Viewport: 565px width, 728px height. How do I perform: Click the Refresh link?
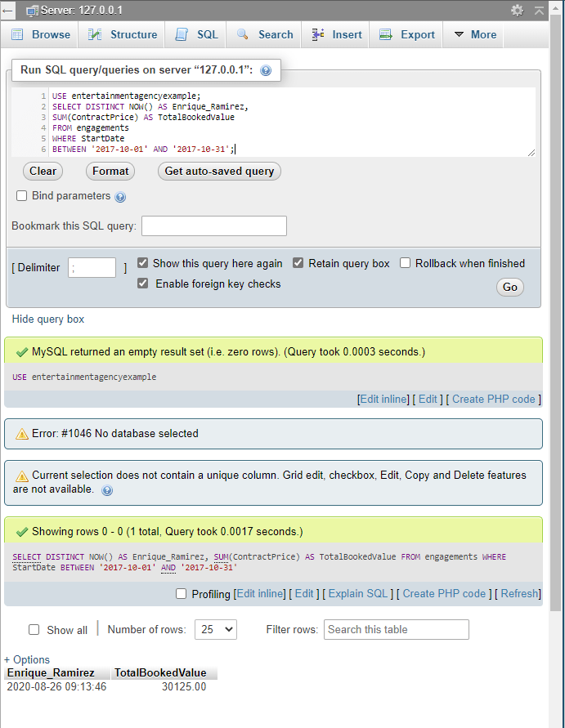point(519,594)
